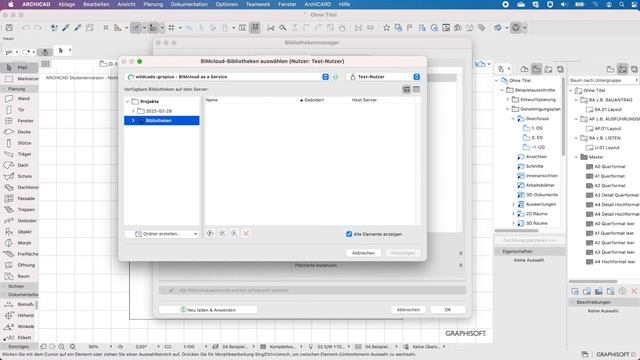Select the Treppe stair tool

click(19, 209)
